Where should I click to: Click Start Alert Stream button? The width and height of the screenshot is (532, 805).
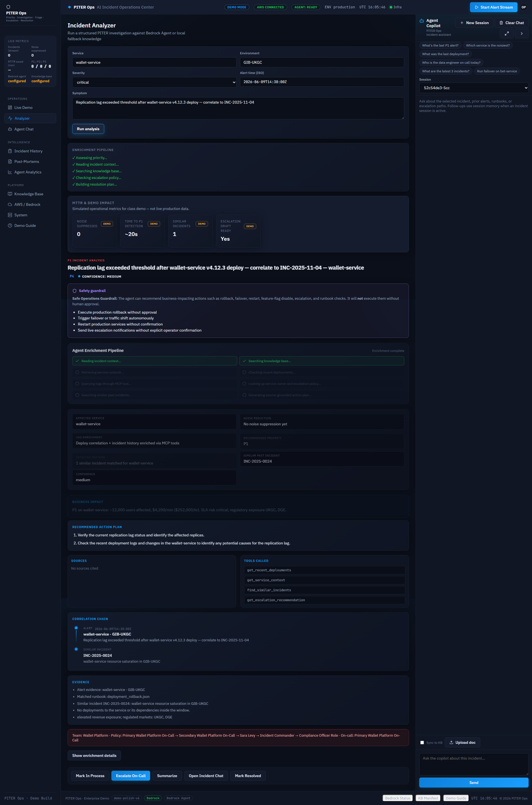[x=493, y=7]
